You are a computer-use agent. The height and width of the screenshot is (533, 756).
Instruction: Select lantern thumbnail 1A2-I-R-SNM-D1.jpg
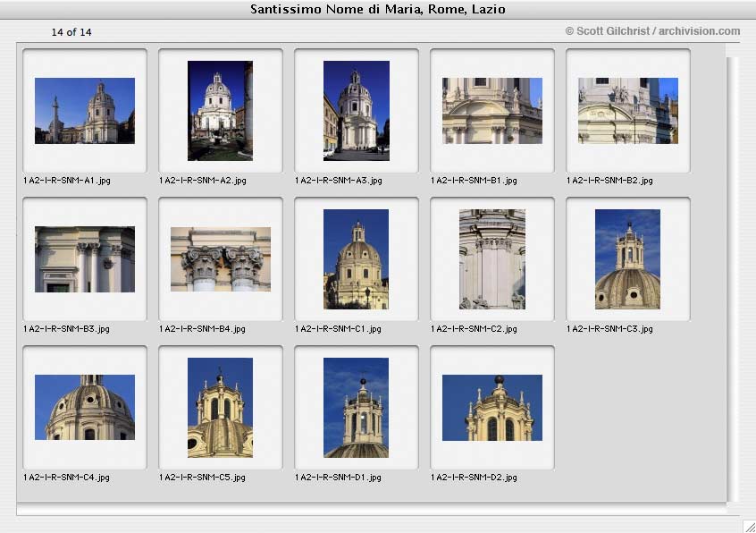(357, 408)
